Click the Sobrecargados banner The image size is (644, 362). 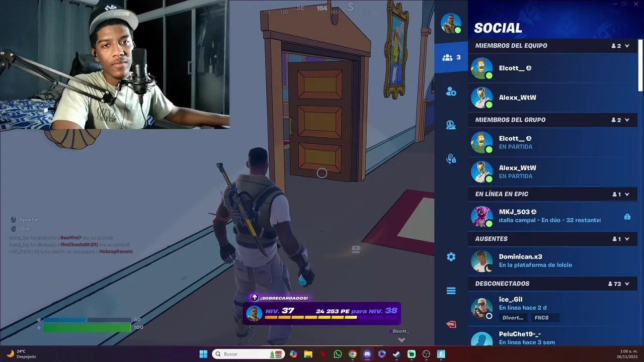tap(280, 298)
